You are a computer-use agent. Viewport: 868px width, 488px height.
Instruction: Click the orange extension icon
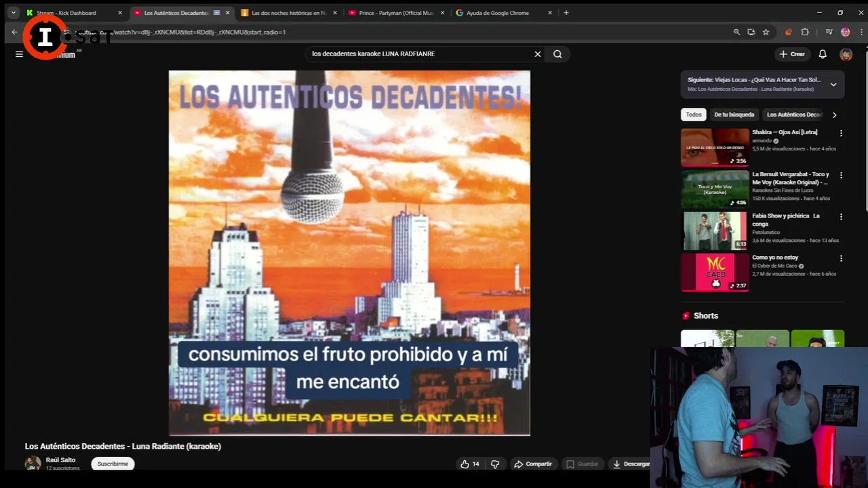tap(788, 32)
